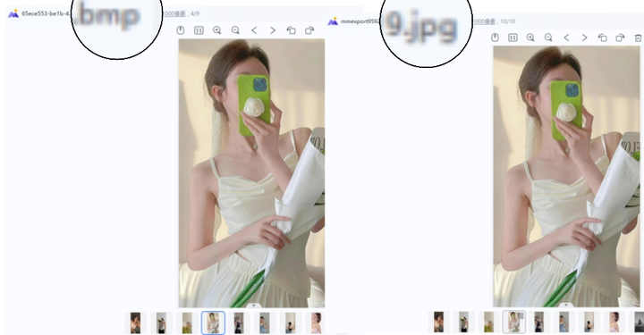The image size is (644, 335).
Task: Select first thumbnail in bmp viewer strip
Action: click(x=135, y=322)
